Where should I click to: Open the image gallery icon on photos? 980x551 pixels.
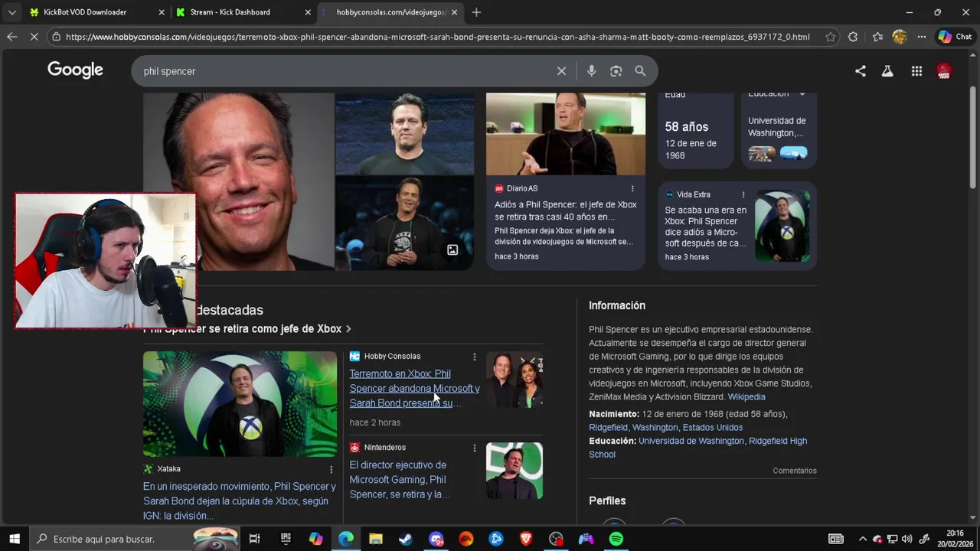click(x=452, y=250)
